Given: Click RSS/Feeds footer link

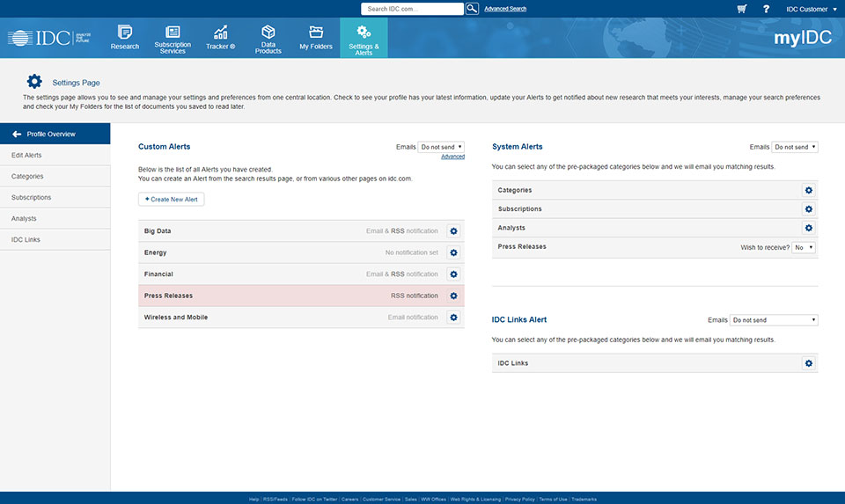Looking at the screenshot, I should tap(276, 499).
